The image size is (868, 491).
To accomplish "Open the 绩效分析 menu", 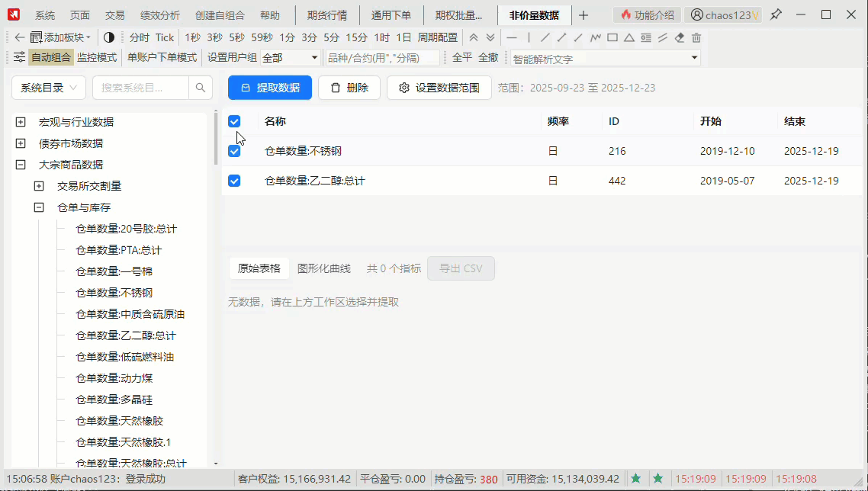I will point(159,15).
